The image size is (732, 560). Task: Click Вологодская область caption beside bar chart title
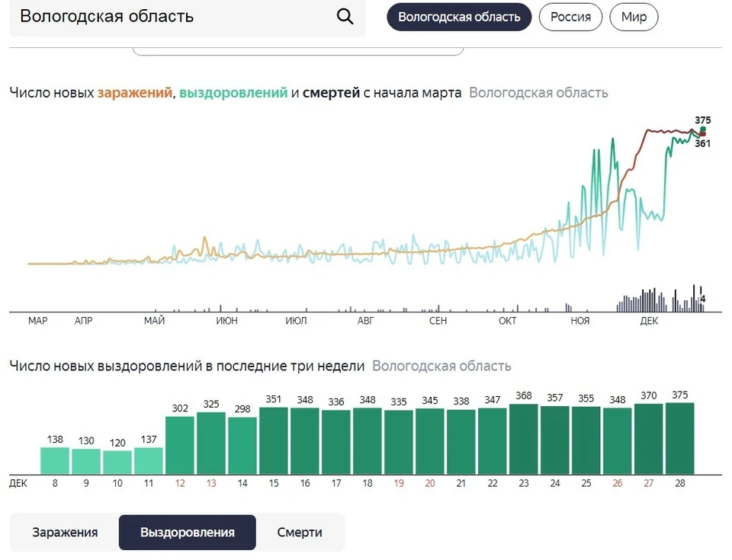click(441, 366)
